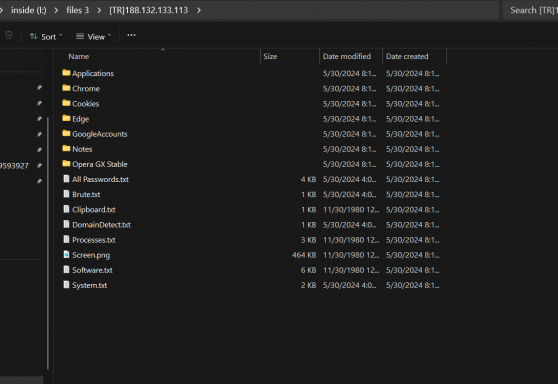Sort by the Name column header
The width and height of the screenshot is (558, 384).
(79, 57)
